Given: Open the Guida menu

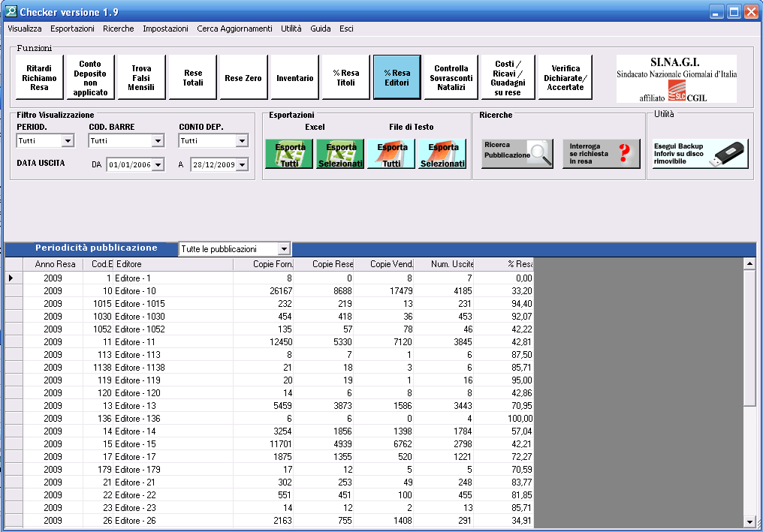Looking at the screenshot, I should (x=321, y=29).
